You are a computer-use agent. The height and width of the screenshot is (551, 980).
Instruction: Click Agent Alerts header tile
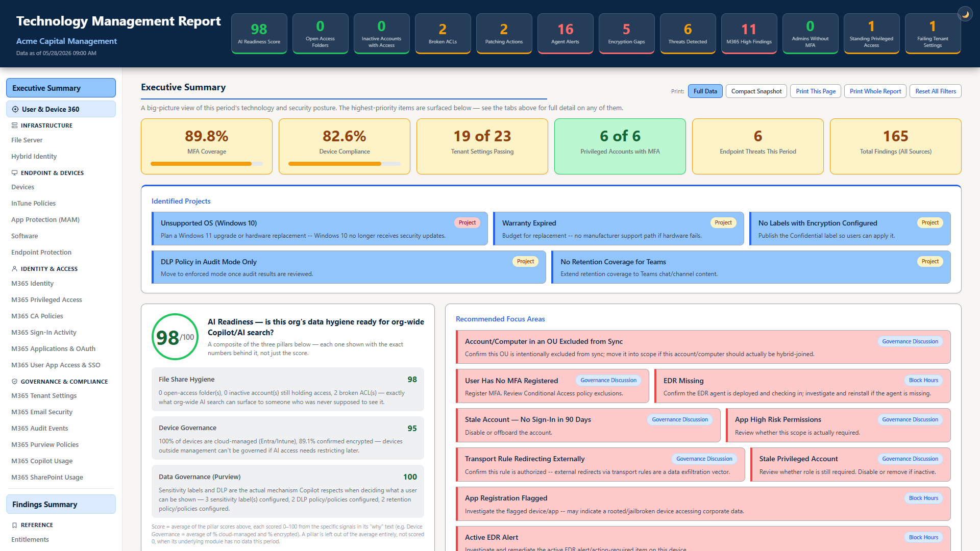click(x=566, y=33)
